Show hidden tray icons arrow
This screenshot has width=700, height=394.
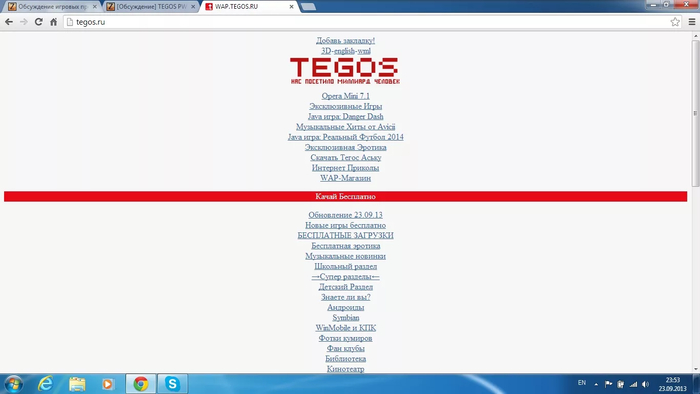(x=596, y=384)
